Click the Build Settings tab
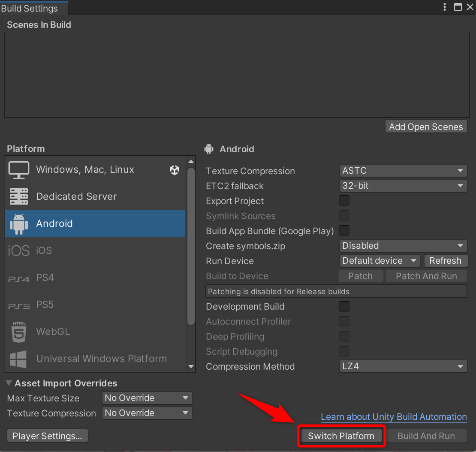476x452 pixels. [x=30, y=8]
